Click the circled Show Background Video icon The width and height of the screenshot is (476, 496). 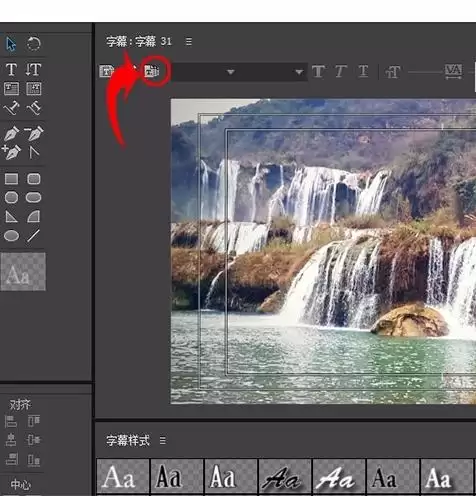(x=152, y=71)
